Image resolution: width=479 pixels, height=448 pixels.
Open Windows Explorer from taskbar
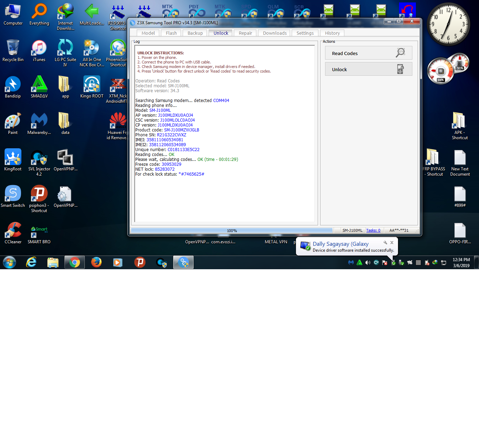[x=53, y=262]
